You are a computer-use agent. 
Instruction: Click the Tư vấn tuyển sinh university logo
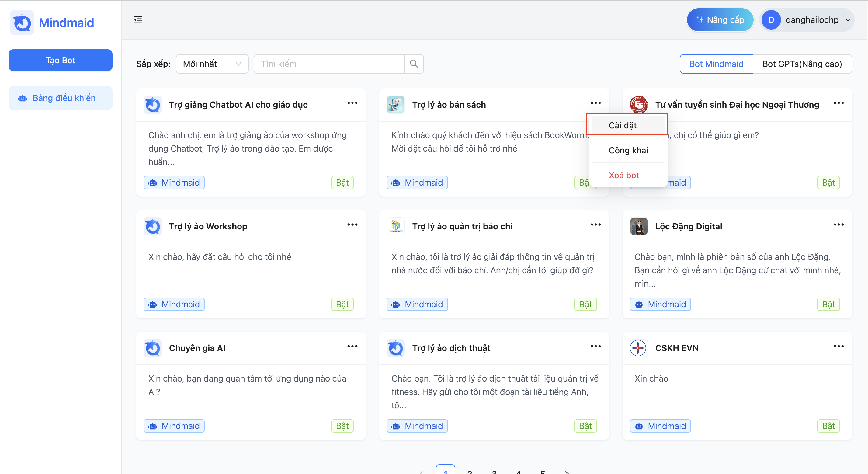click(639, 105)
